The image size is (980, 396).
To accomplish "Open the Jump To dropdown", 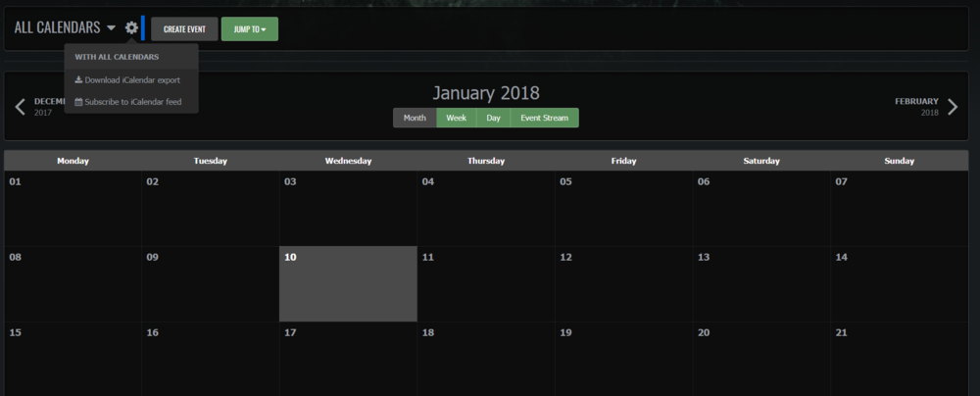I will tap(249, 29).
